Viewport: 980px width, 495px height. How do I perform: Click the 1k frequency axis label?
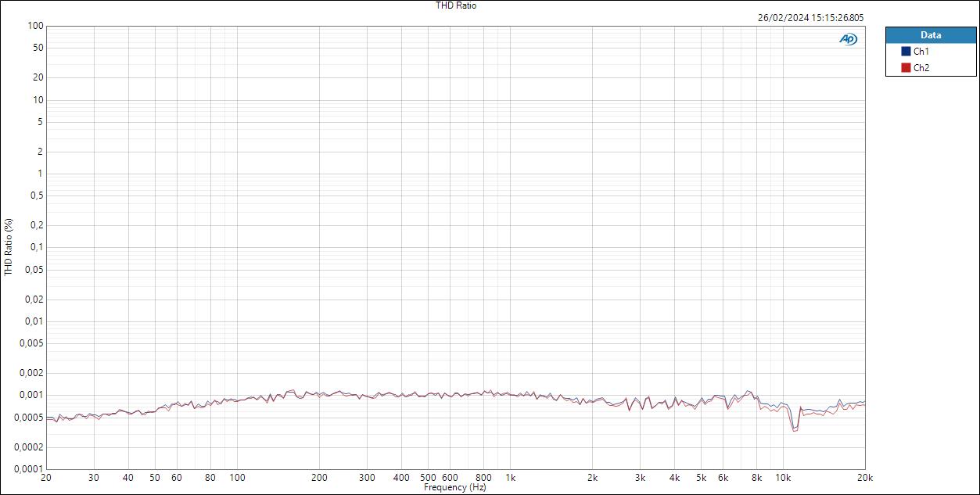512,475
